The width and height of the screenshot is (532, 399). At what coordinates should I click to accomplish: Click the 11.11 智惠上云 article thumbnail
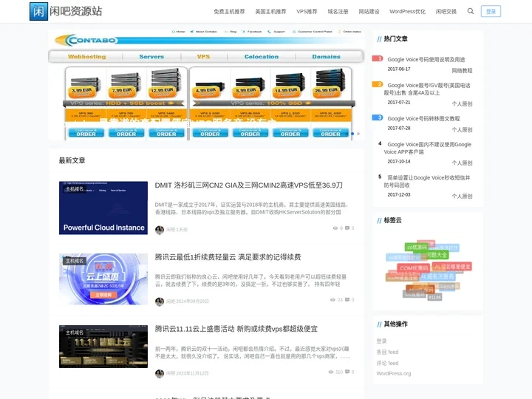103,347
